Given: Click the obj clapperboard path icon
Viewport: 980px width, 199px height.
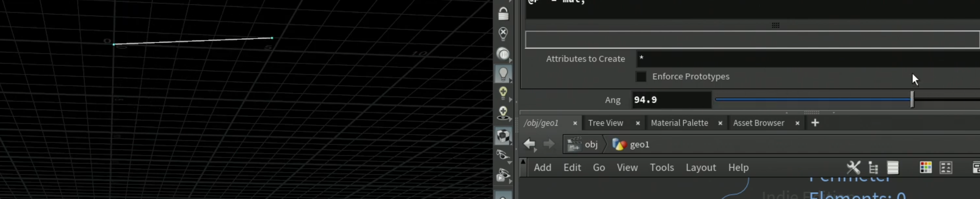Looking at the screenshot, I should pos(574,144).
